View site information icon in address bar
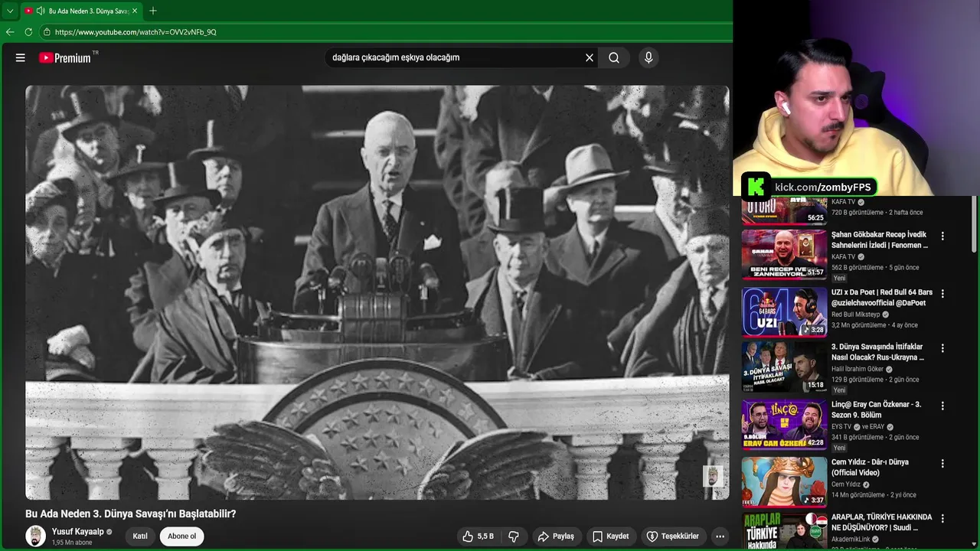 (x=47, y=32)
